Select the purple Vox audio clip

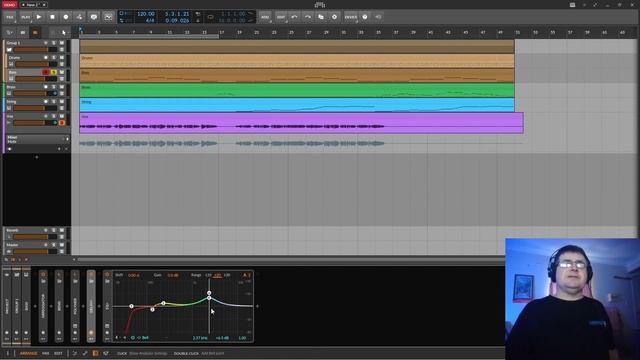tap(301, 123)
